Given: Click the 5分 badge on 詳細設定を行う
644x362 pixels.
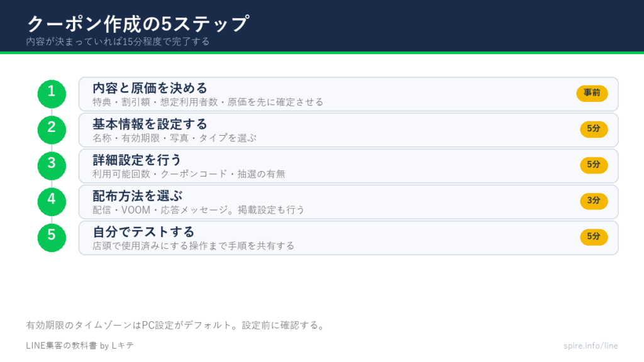Looking at the screenshot, I should click(594, 165).
